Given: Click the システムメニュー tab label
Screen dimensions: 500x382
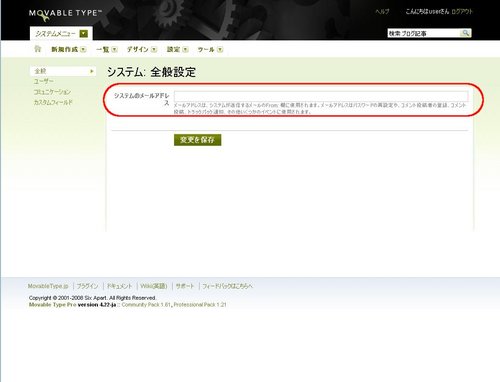Looking at the screenshot, I should (x=55, y=34).
